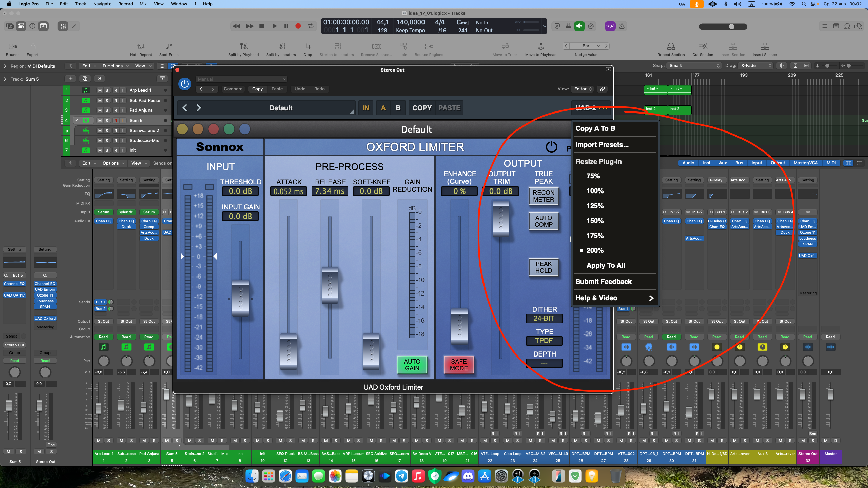
Task: Enable the SAFE MODE button
Action: click(x=458, y=365)
